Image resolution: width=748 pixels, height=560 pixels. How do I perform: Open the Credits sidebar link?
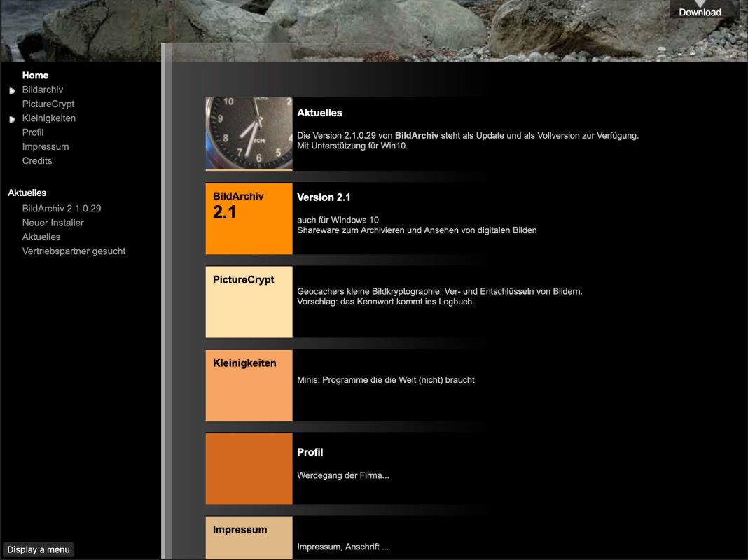pos(37,161)
